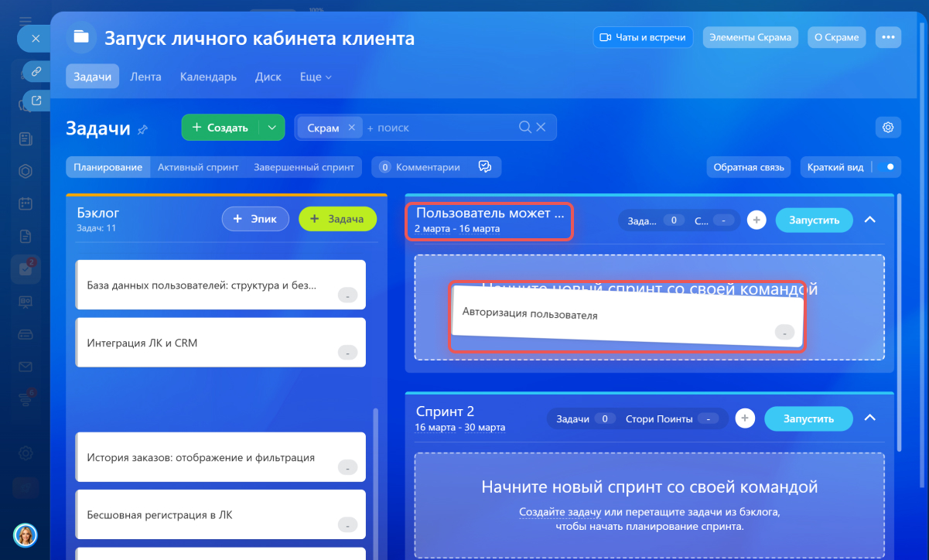This screenshot has height=560, width=929.
Task: Open page in new window icon
Action: pos(36,100)
